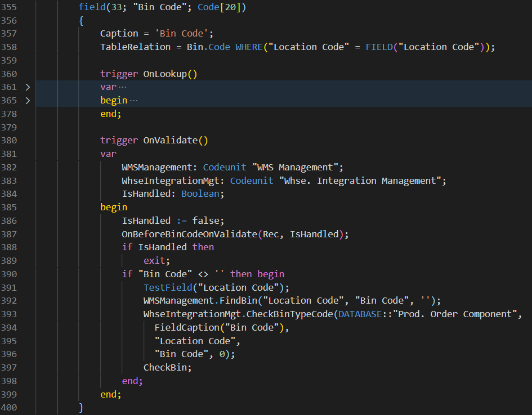Click the closing brace on line 400
This screenshot has width=532, height=415.
click(81, 408)
